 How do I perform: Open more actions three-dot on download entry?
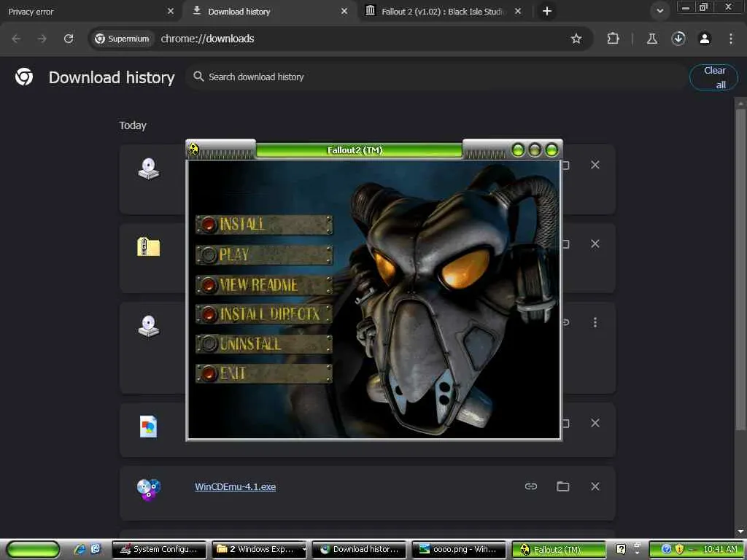pos(595,322)
